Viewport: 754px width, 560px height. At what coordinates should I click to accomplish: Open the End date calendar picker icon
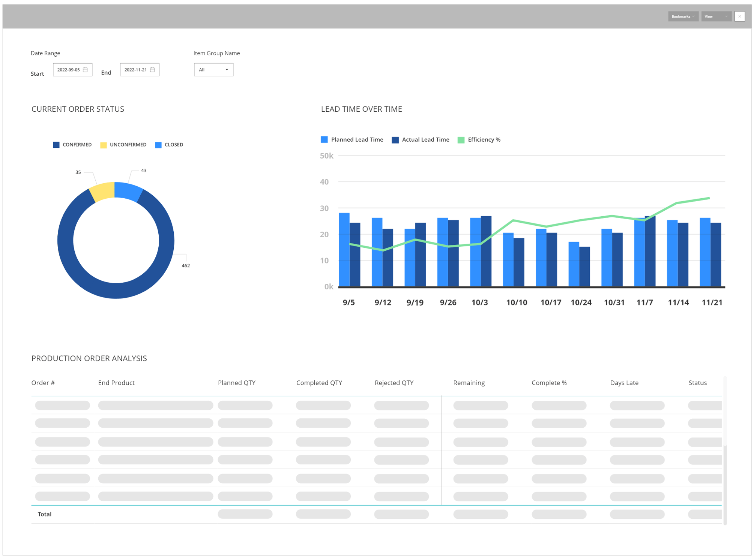152,69
